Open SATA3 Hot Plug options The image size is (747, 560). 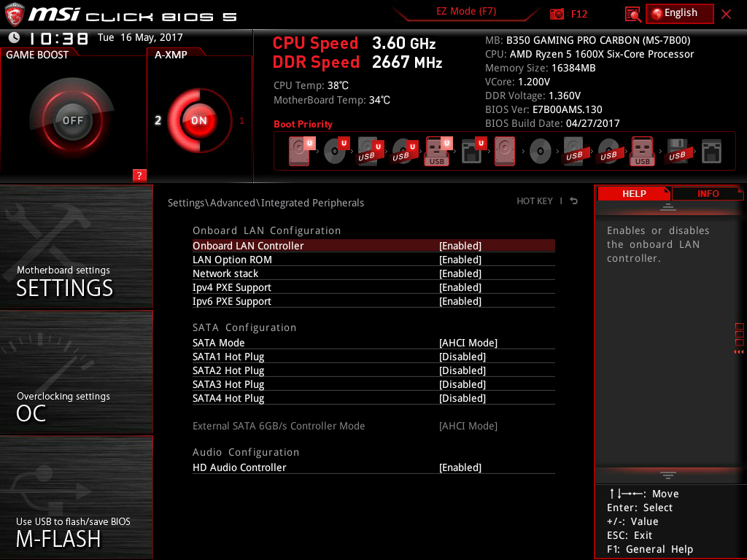pos(373,384)
